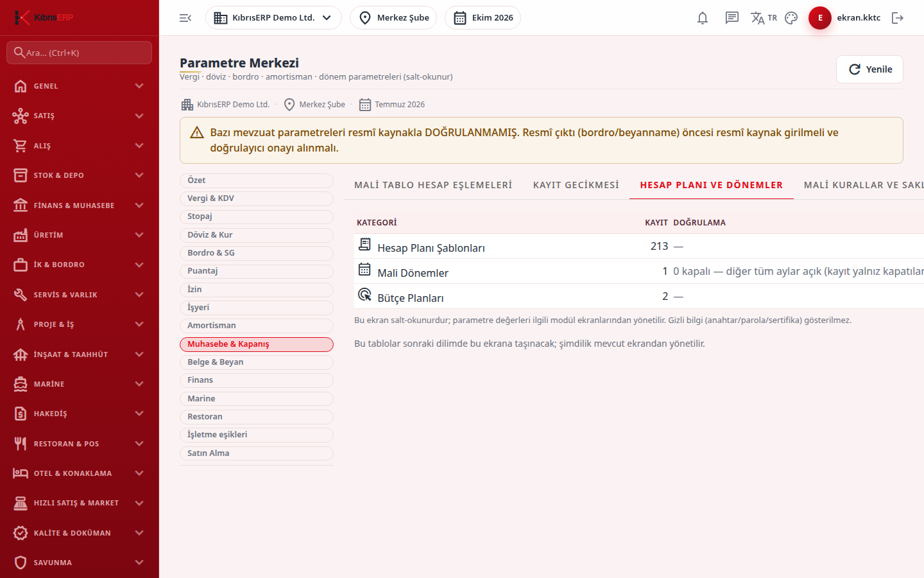Click the Kalite & Doküman badge icon
The image size is (924, 578).
(21, 533)
